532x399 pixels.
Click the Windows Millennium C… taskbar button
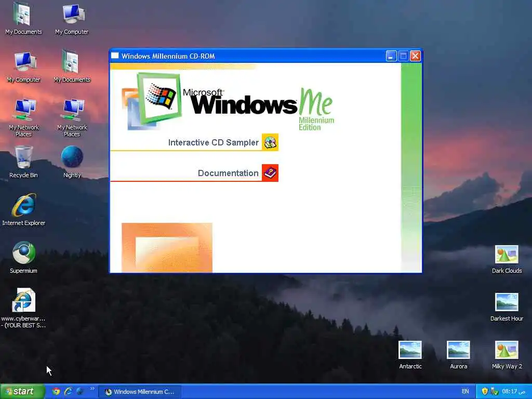tap(140, 392)
